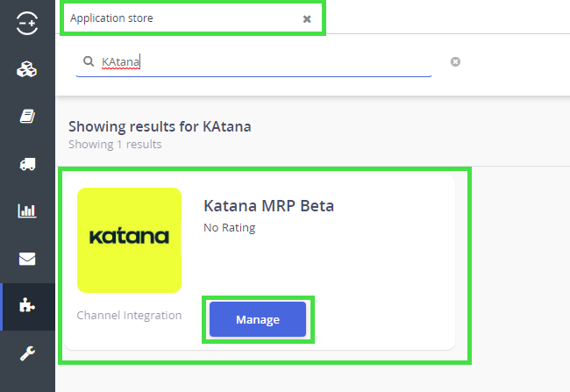Open the settings wrench icon
This screenshot has height=392, width=570.
point(27,353)
